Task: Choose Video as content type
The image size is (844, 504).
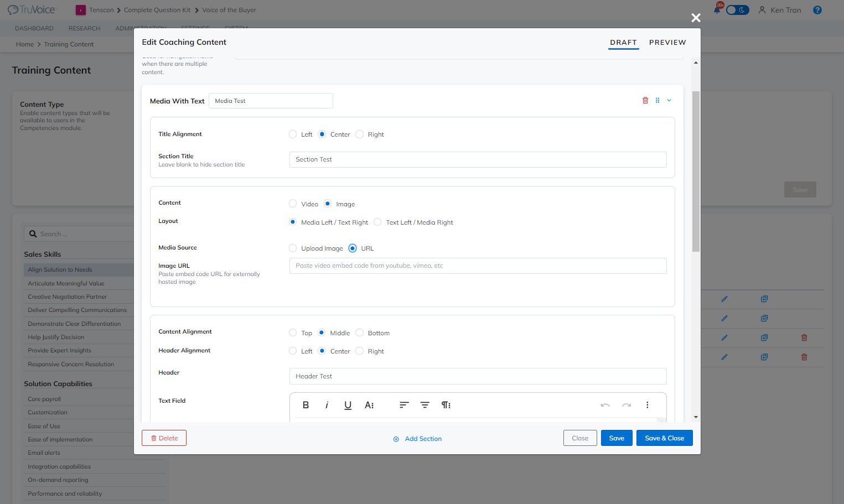Action: [x=293, y=204]
